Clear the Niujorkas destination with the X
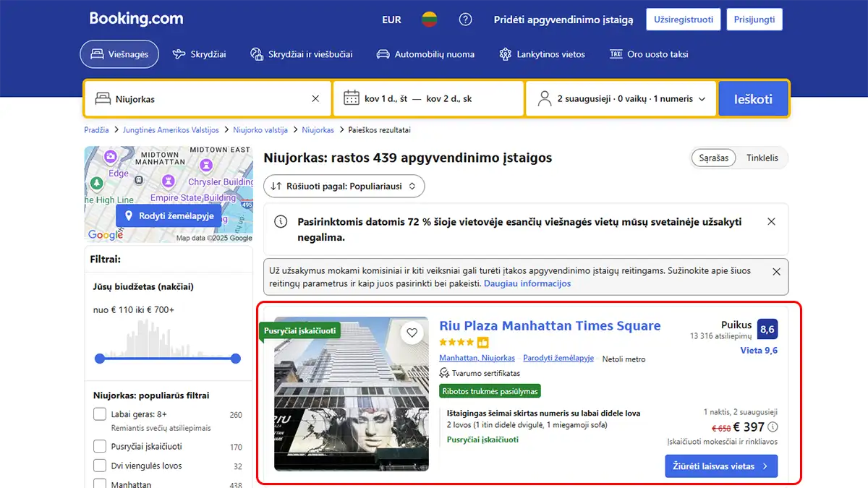This screenshot has width=868, height=488. click(x=315, y=98)
